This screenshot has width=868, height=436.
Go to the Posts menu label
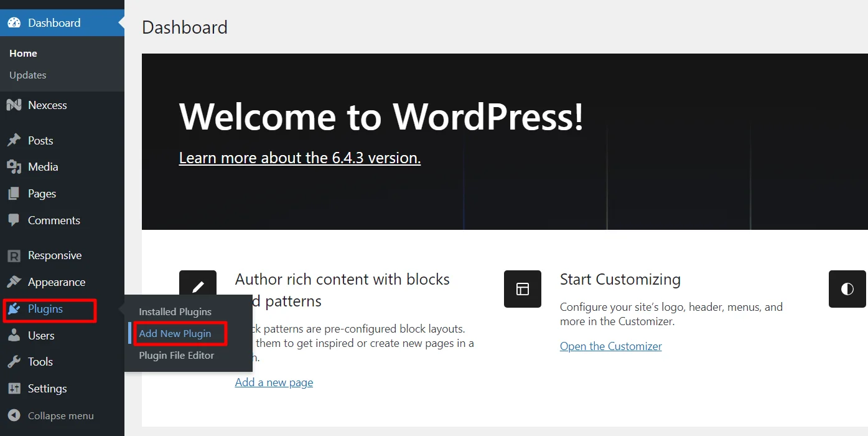pyautogui.click(x=40, y=141)
